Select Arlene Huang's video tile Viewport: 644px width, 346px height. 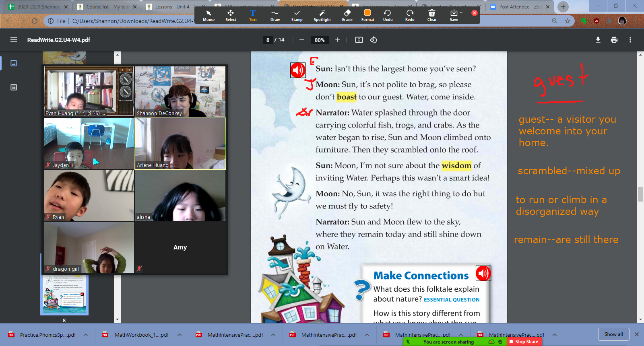tap(180, 144)
